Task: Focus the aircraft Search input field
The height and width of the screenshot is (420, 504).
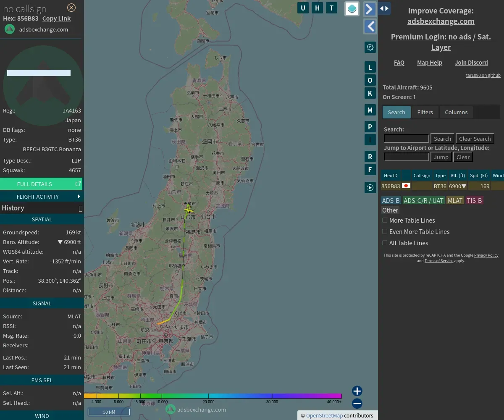Action: (x=407, y=139)
